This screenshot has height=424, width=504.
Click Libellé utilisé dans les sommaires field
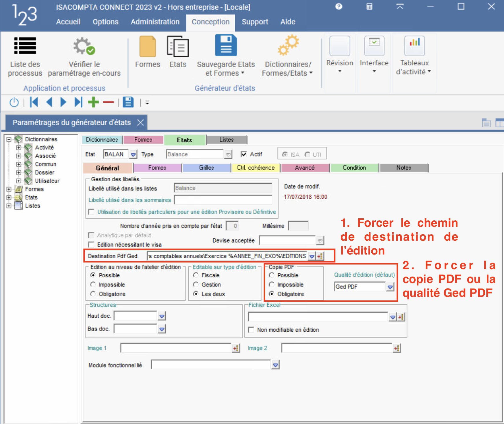(x=223, y=200)
